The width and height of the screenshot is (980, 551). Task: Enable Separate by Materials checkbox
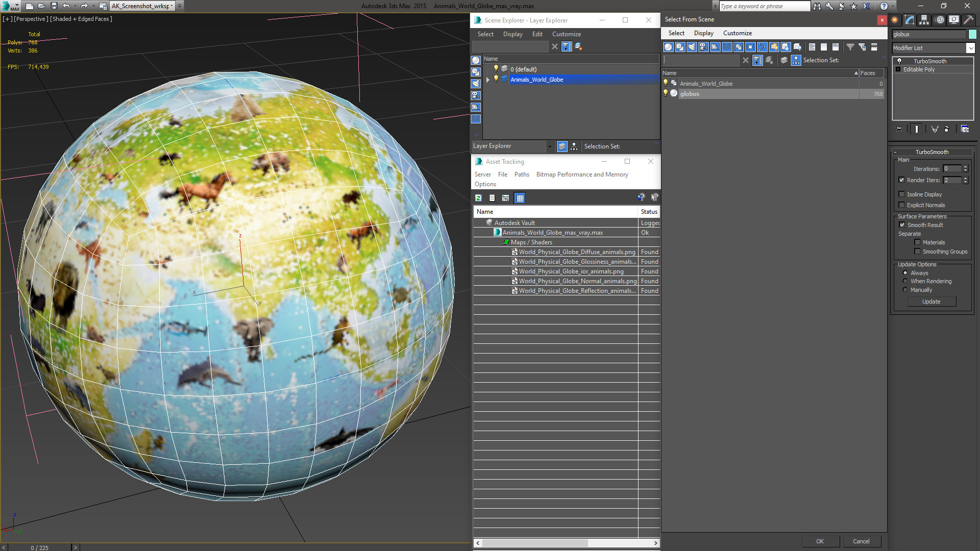tap(917, 242)
